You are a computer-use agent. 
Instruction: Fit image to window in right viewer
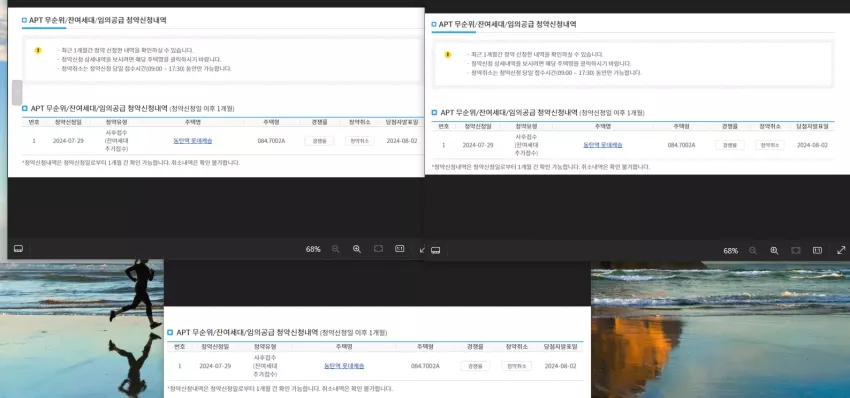[796, 251]
